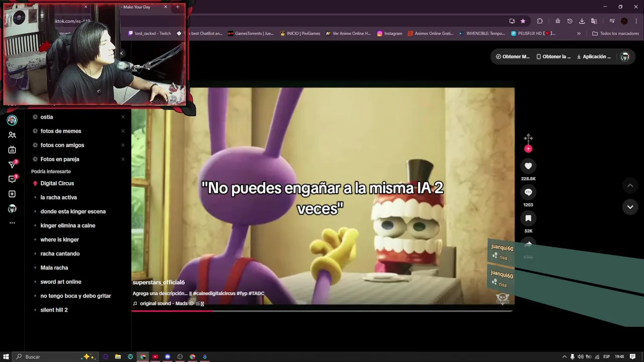This screenshot has width=644, height=362.
Task: Open Chrome profile avatar in toolbar
Action: tap(624, 21)
